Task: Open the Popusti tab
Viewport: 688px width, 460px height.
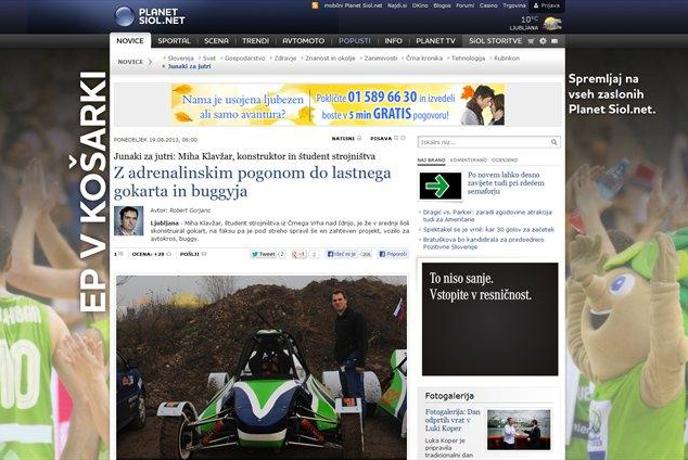Action: (355, 41)
